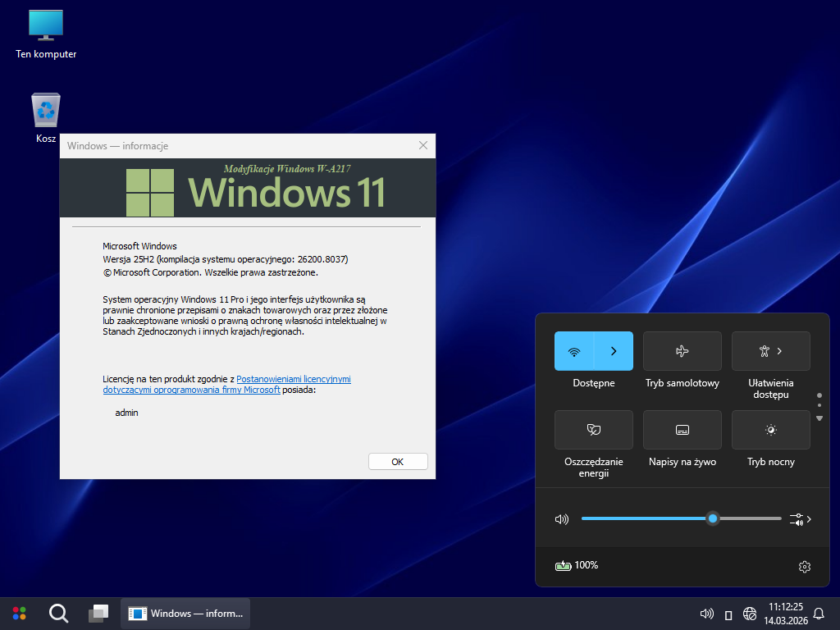
Task: Open Postanowieniami licencyjnymi license link
Action: pyautogui.click(x=293, y=380)
